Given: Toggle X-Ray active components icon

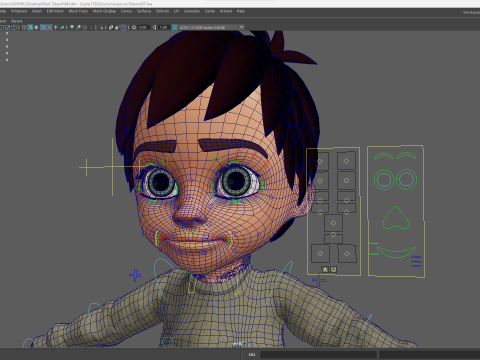Looking at the screenshot, I should pos(117,27).
